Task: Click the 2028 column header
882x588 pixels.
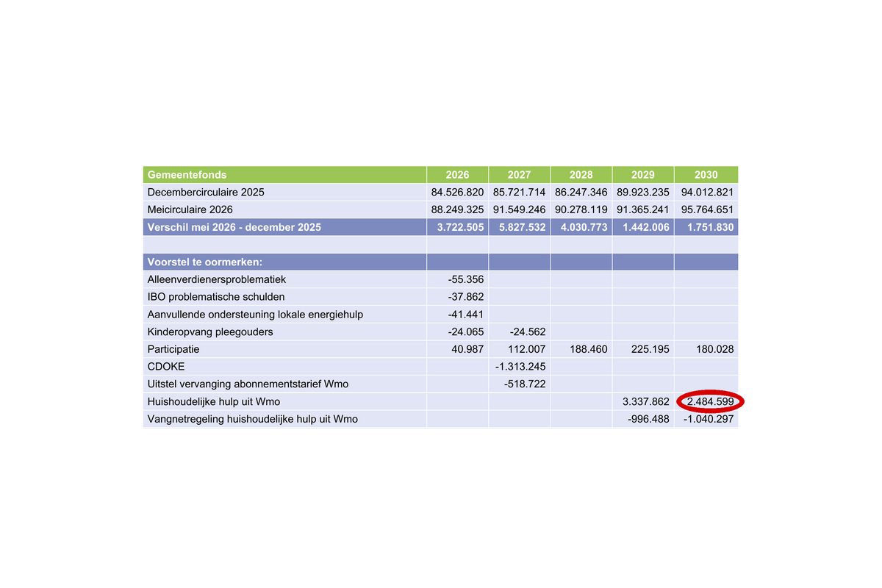Action: pos(581,175)
